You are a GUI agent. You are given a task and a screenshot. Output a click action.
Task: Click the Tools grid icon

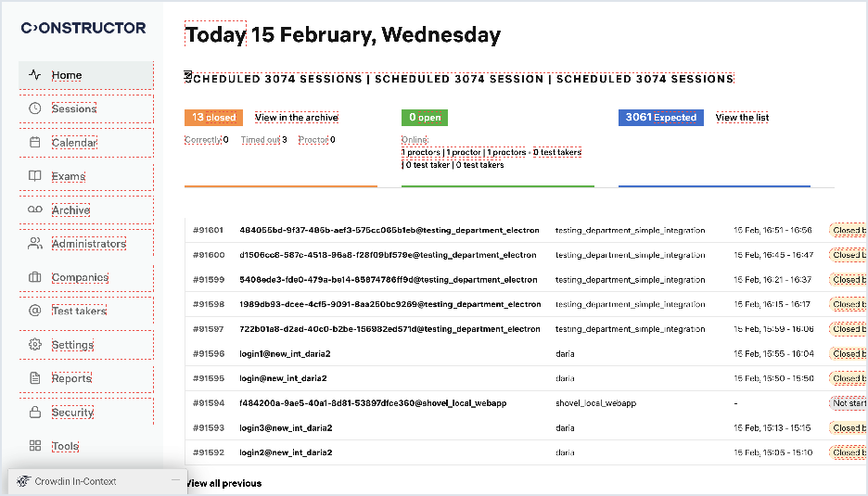pos(35,446)
